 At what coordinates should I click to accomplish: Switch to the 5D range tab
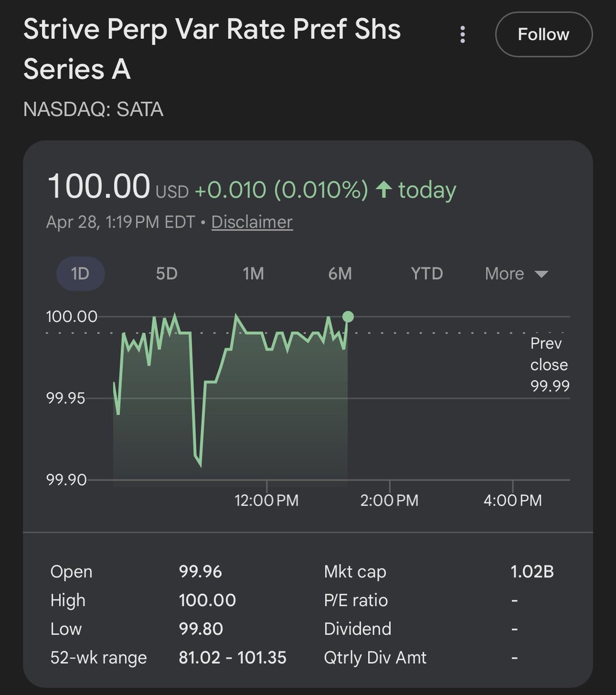[x=167, y=273]
